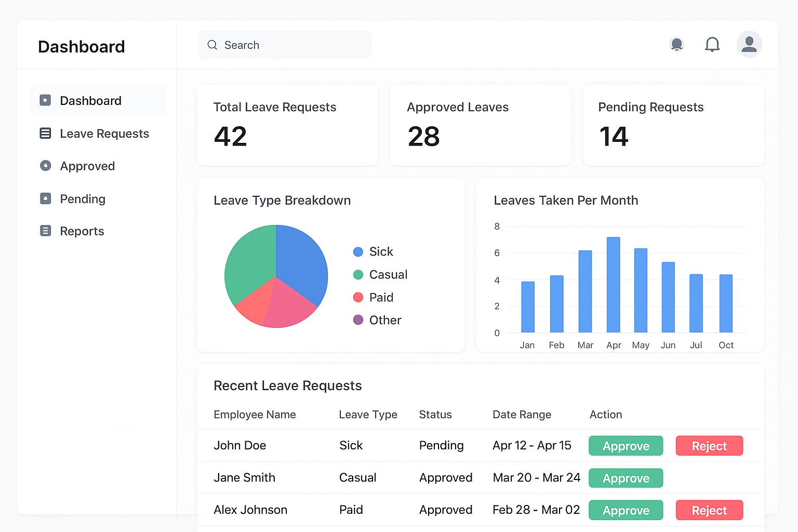Go to the Reports menu item
Screen dimensions: 798x532
82,231
